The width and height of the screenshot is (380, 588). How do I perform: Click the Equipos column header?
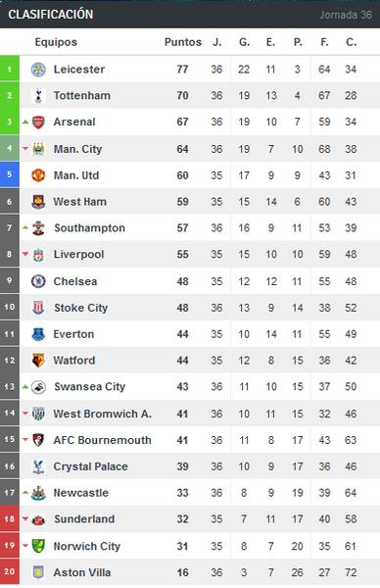tap(56, 42)
